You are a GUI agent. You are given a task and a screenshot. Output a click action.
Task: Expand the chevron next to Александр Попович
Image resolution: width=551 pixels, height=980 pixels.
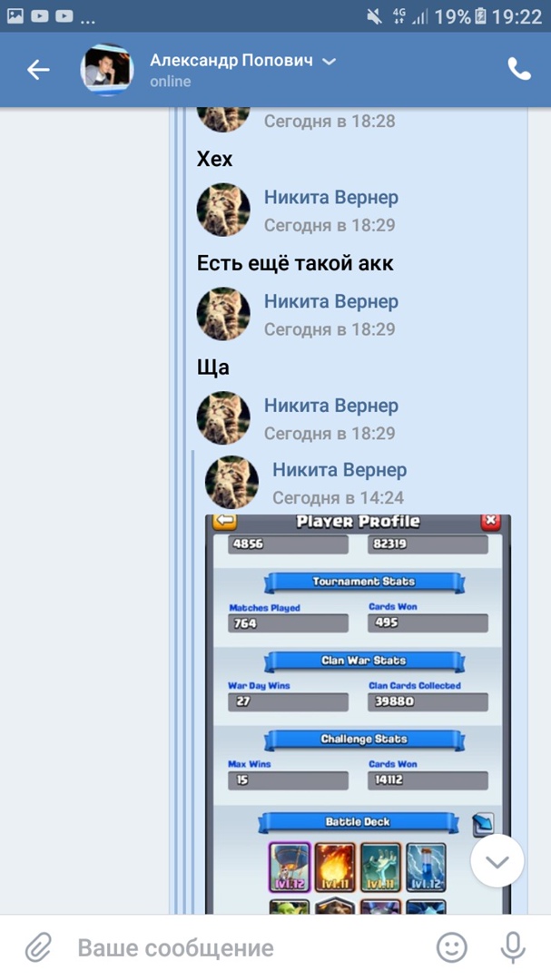[x=329, y=62]
